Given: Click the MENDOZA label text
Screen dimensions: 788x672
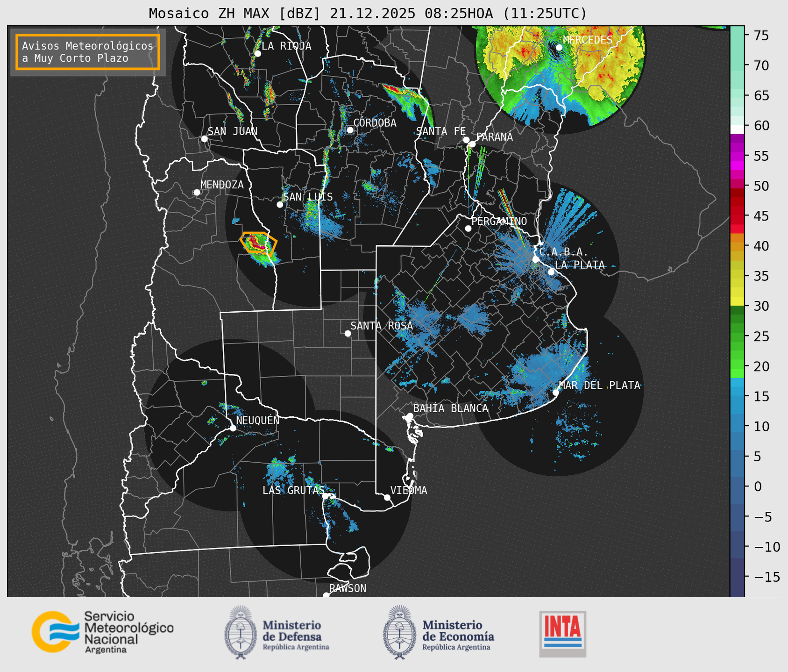Looking at the screenshot, I should (x=222, y=185).
